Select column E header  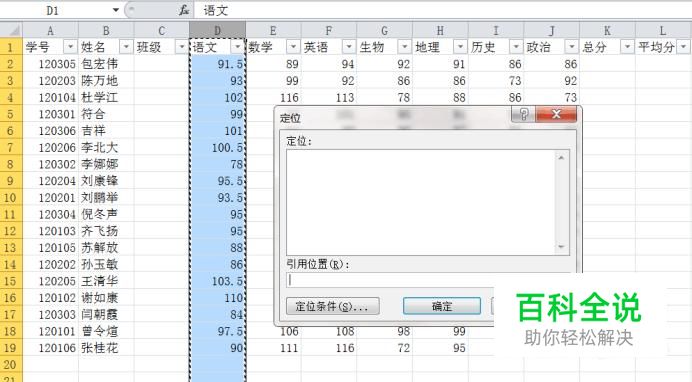[x=273, y=30]
